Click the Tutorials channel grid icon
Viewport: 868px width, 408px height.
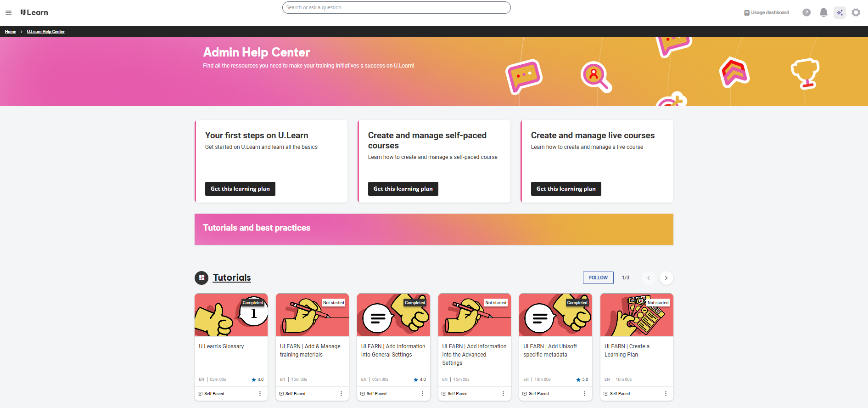click(x=202, y=278)
